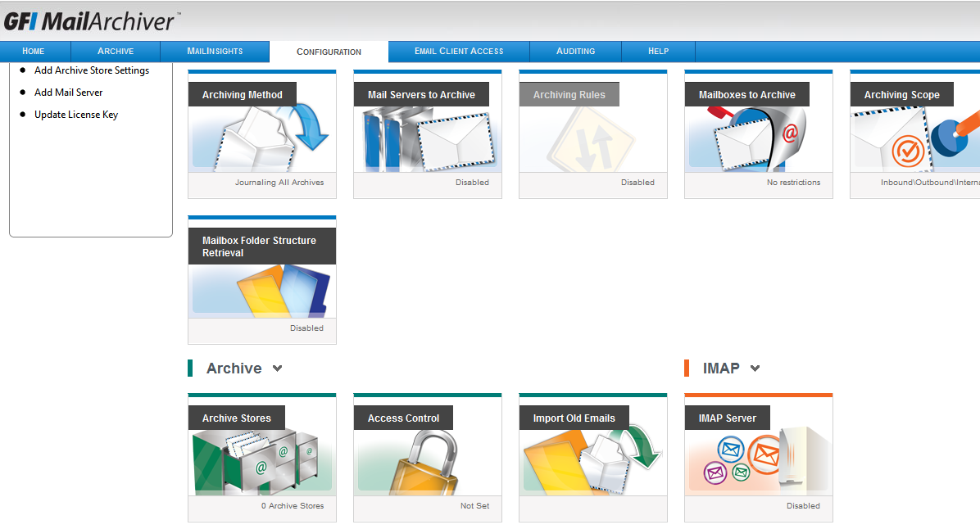This screenshot has height=529, width=980.
Task: Open the Mail Servers to Archive icon
Action: click(x=428, y=138)
